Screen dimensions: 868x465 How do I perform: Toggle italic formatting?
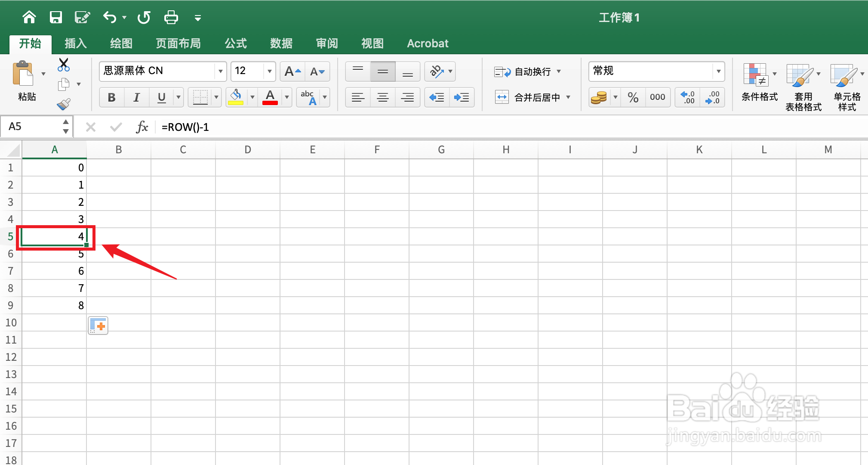click(136, 98)
